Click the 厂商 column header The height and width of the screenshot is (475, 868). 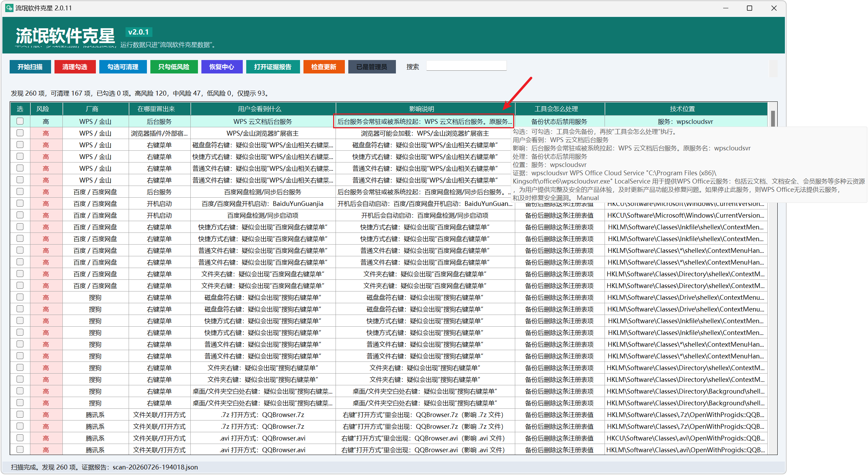(96, 109)
